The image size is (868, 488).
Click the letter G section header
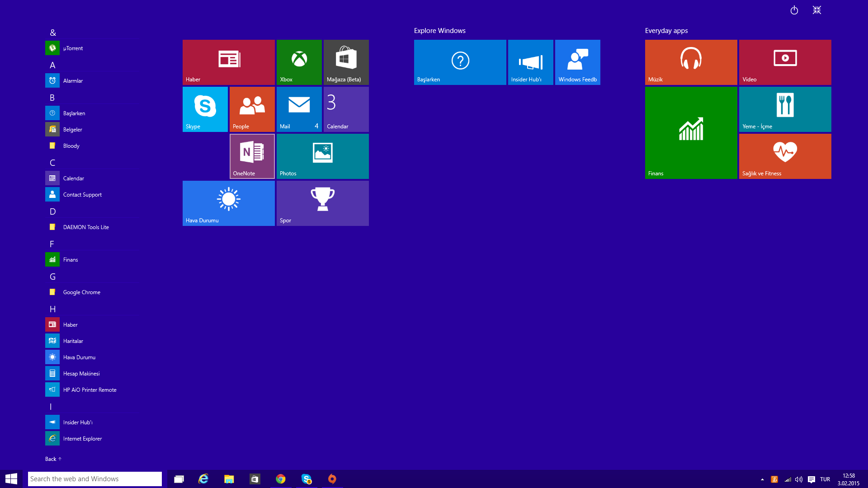[x=52, y=277]
